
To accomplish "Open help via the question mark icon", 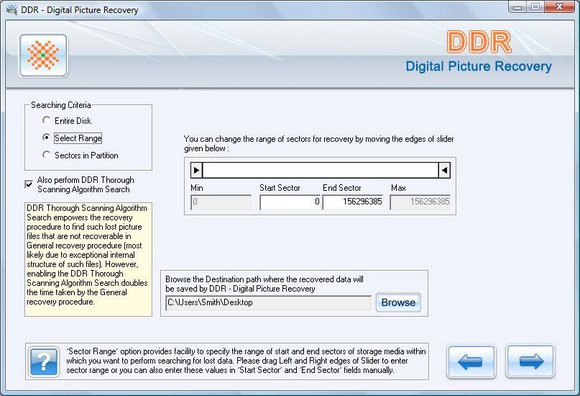I will [x=44, y=361].
